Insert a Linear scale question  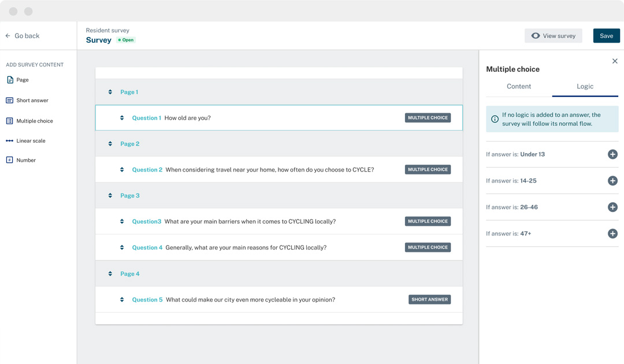(30, 140)
